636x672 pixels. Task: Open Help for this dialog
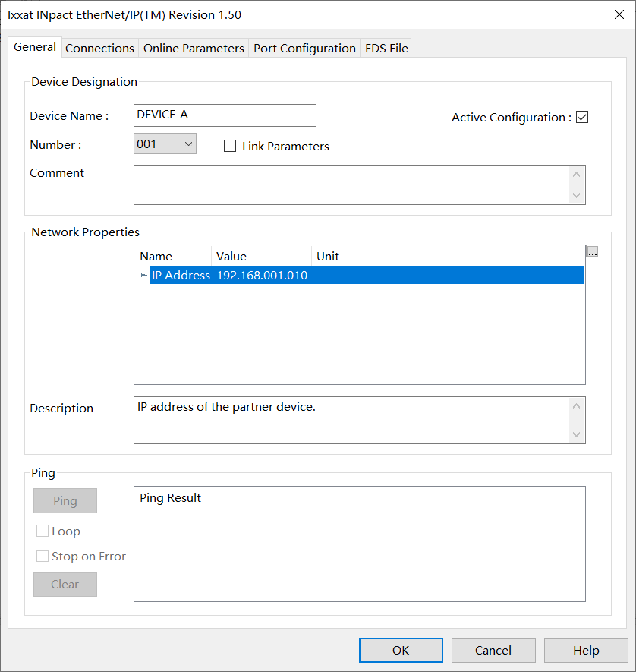click(586, 650)
